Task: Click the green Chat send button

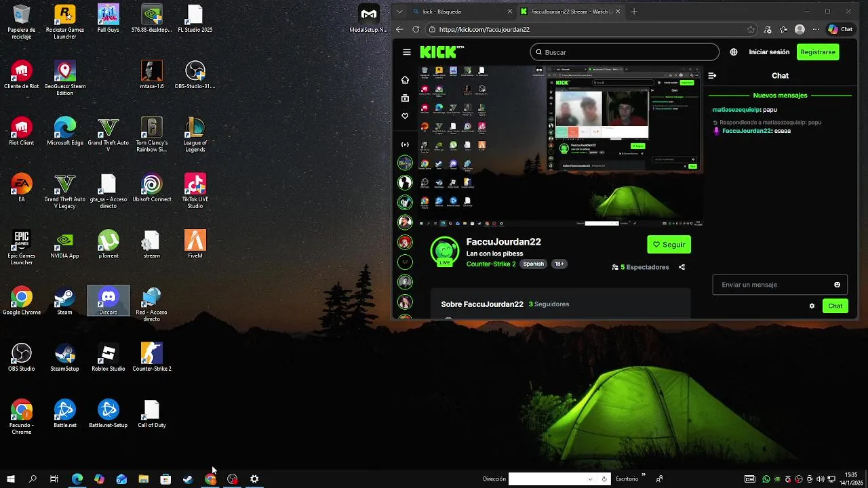Action: [835, 306]
